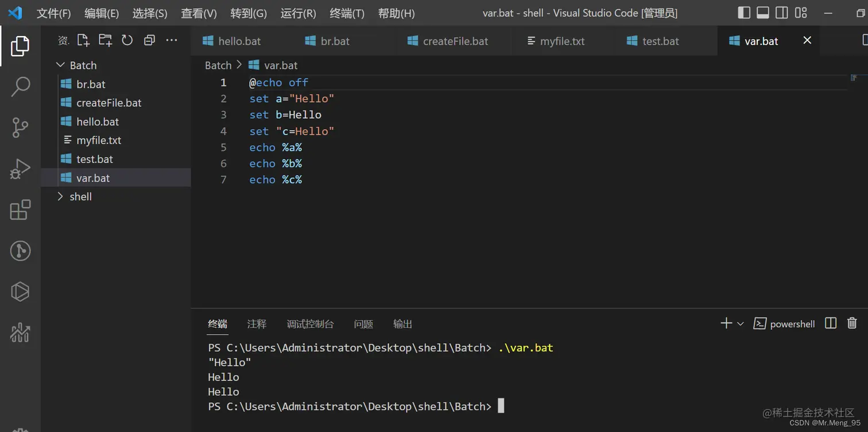Open the 选择(S) menu
The image size is (868, 432).
[x=150, y=13]
